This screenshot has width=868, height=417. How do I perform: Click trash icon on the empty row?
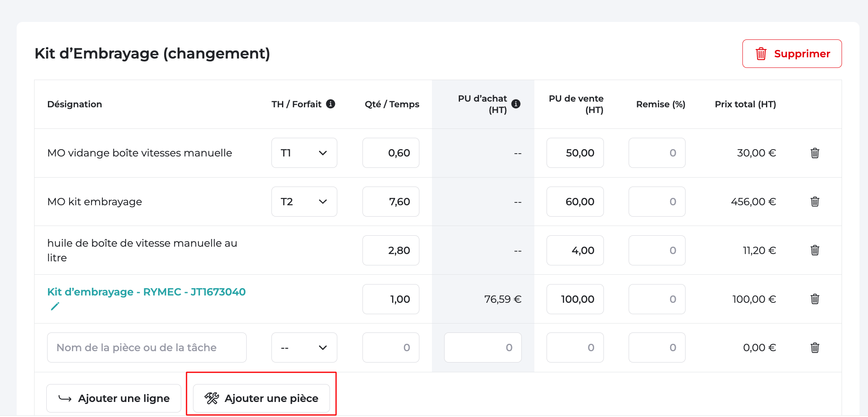[x=814, y=348]
